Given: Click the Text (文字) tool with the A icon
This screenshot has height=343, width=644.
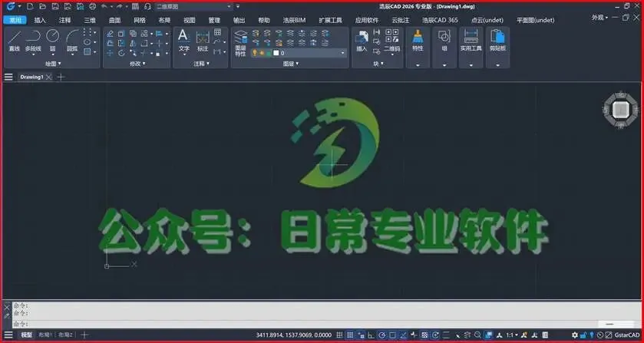Looking at the screenshot, I should tap(183, 41).
